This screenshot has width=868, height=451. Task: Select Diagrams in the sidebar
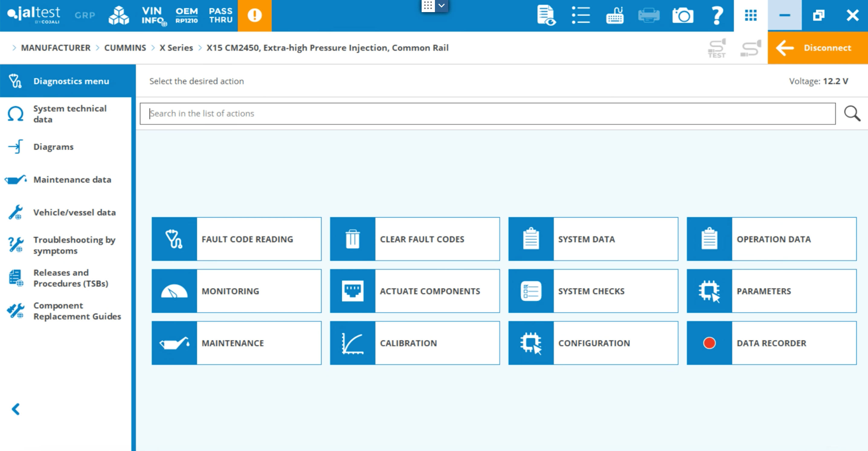[x=53, y=147]
